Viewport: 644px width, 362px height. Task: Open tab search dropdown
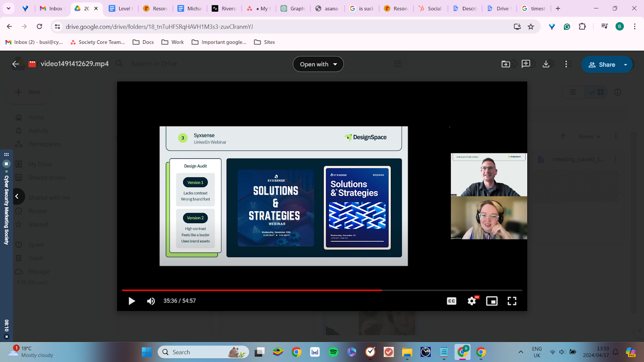click(x=8, y=8)
